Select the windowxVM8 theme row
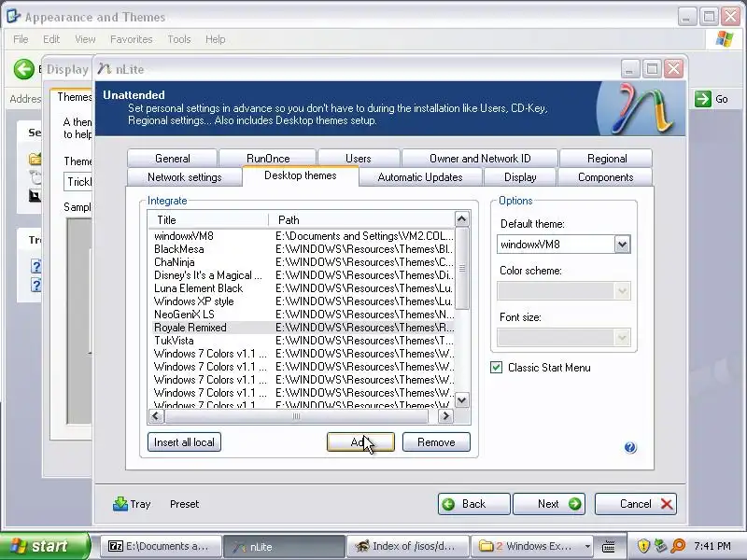747x560 pixels. pos(303,236)
